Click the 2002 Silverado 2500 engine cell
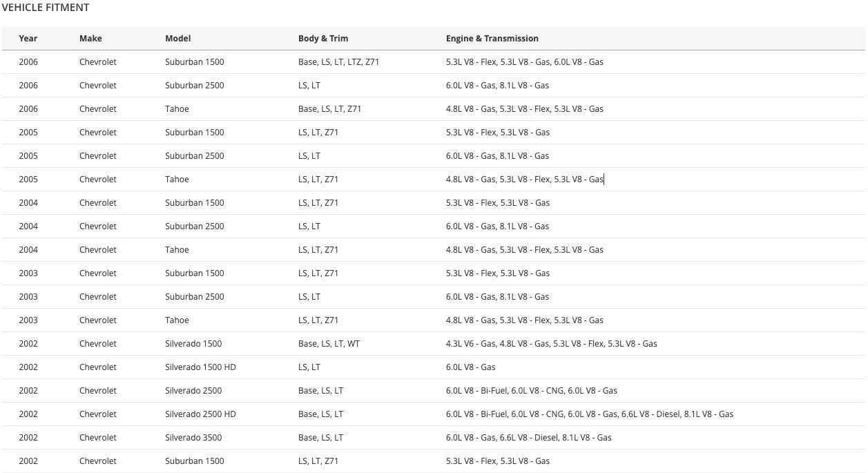This screenshot has width=868, height=473. tap(531, 391)
